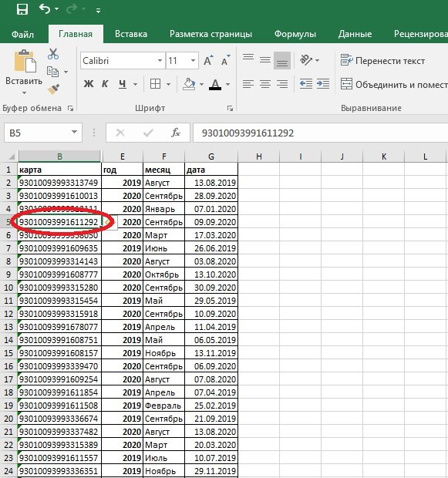Screen dimensions: 448x478
Task: Click the Insert Function fx icon
Action: [x=176, y=133]
